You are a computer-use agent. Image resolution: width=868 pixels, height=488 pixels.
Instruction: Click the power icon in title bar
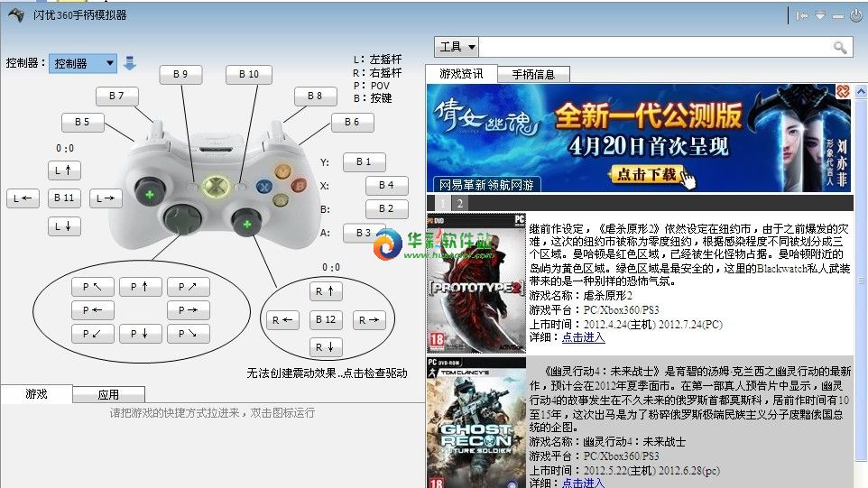tap(856, 15)
